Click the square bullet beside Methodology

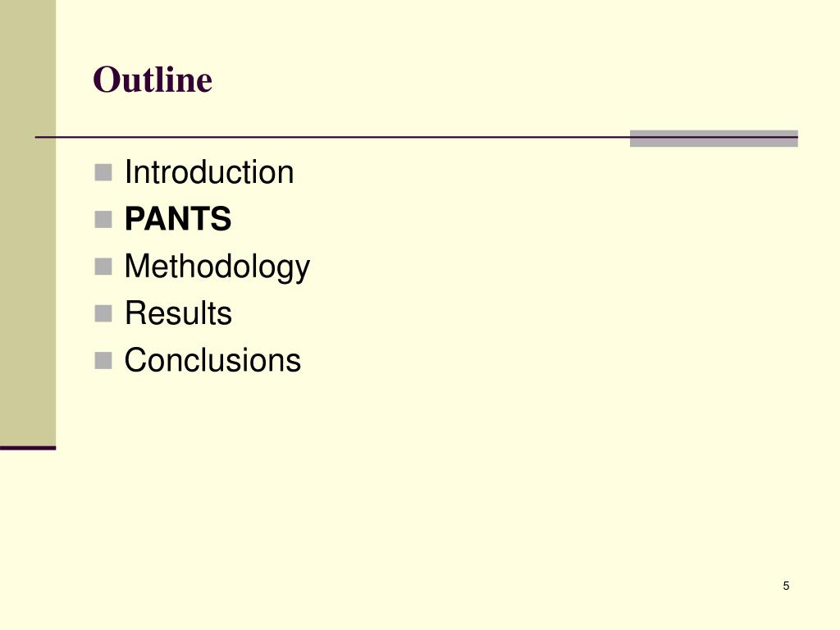tap(103, 267)
